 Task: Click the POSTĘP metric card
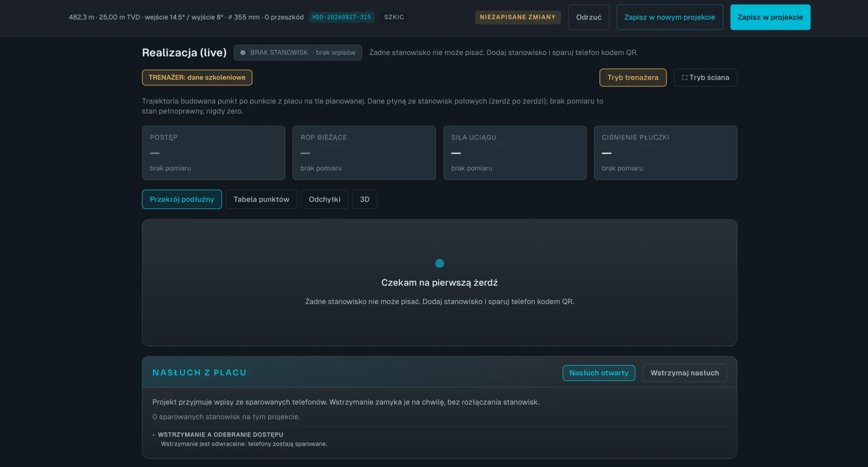coord(214,153)
